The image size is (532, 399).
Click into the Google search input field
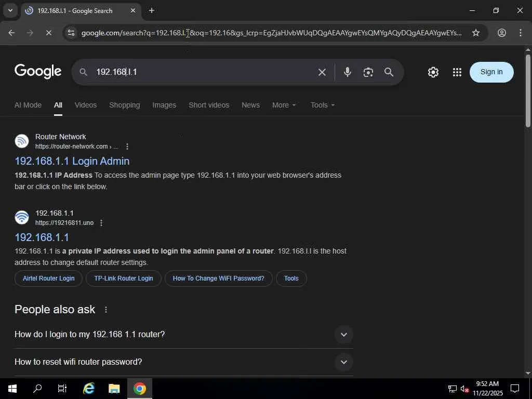tap(204, 72)
